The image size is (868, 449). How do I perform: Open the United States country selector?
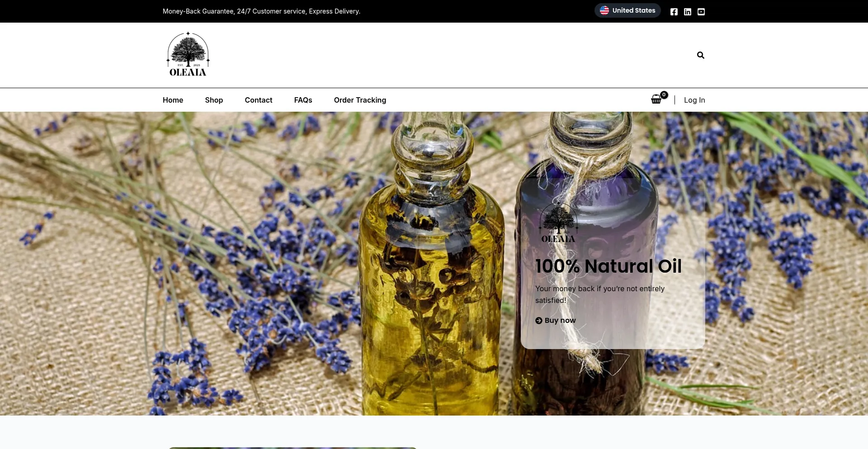point(627,10)
